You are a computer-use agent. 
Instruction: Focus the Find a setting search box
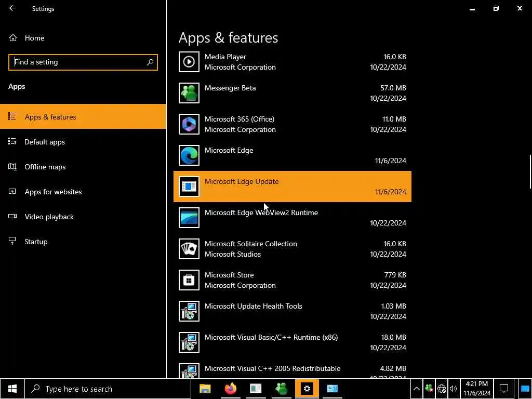[x=83, y=62]
